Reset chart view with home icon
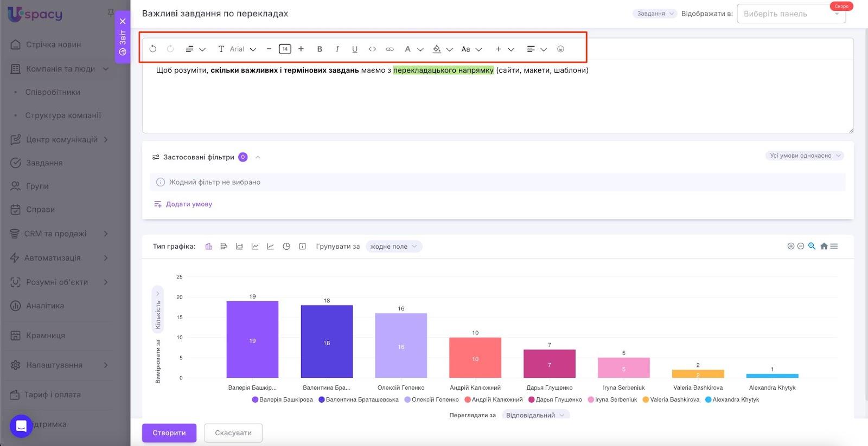The width and height of the screenshot is (868, 446). pyautogui.click(x=824, y=246)
